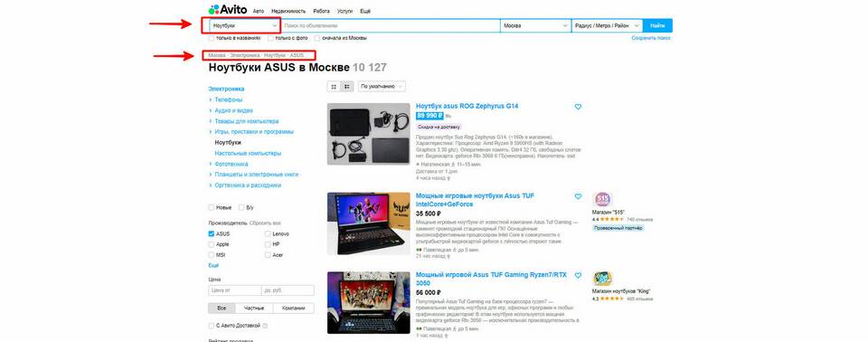Check the Lenovo manufacturer checkbox

(268, 234)
